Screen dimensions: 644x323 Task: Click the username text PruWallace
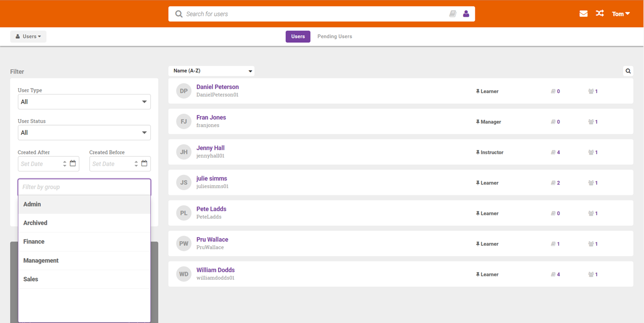210,248
